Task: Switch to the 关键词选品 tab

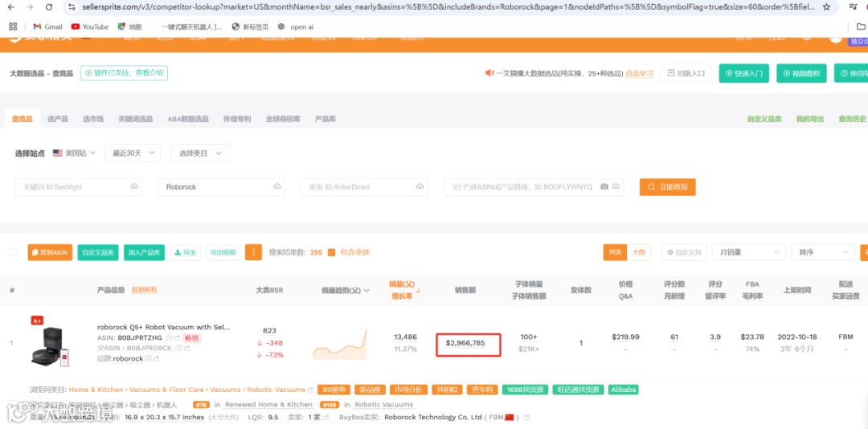Action: coord(135,119)
